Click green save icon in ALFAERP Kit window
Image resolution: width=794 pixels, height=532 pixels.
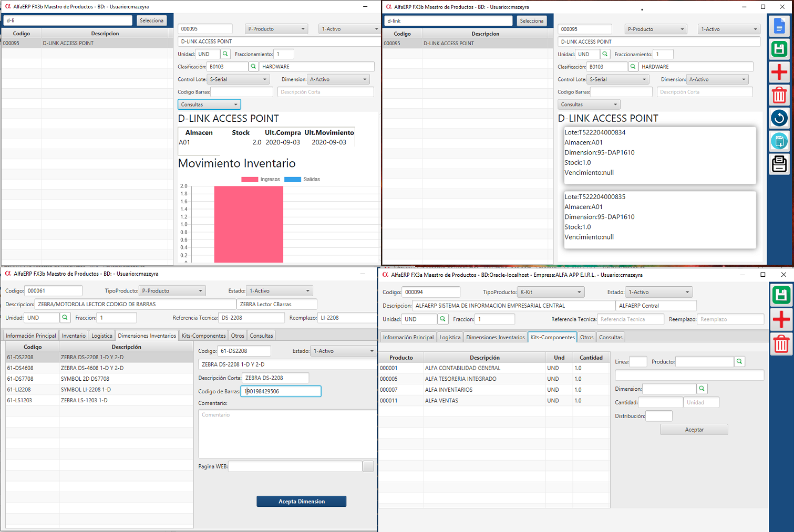[781, 295]
